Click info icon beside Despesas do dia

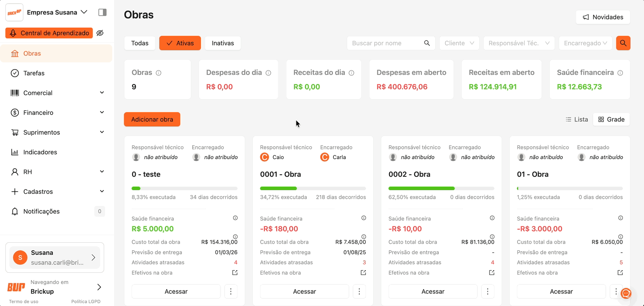(268, 73)
